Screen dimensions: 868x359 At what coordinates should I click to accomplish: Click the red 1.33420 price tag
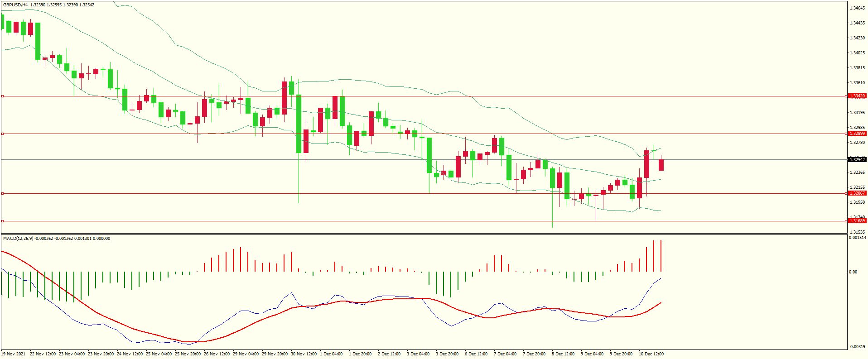857,96
